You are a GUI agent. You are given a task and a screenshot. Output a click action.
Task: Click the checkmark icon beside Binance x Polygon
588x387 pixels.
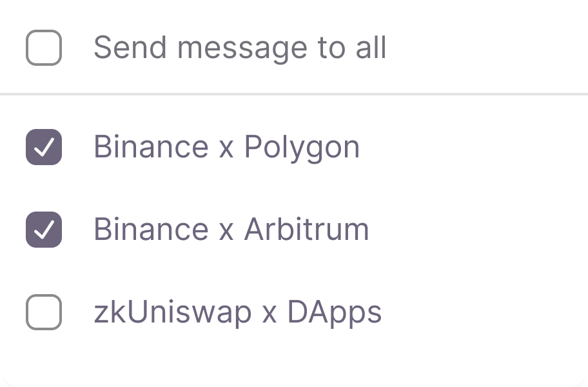43,146
